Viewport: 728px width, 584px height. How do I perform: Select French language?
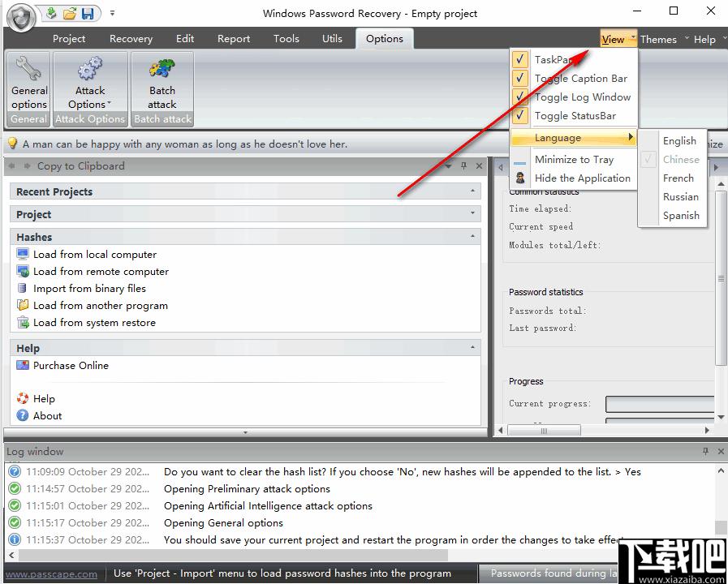click(678, 178)
